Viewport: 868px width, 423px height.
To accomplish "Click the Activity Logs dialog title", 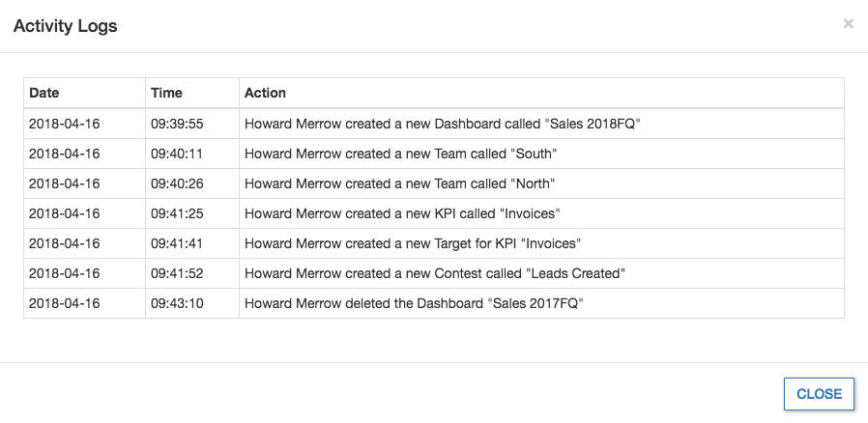I will coord(65,26).
